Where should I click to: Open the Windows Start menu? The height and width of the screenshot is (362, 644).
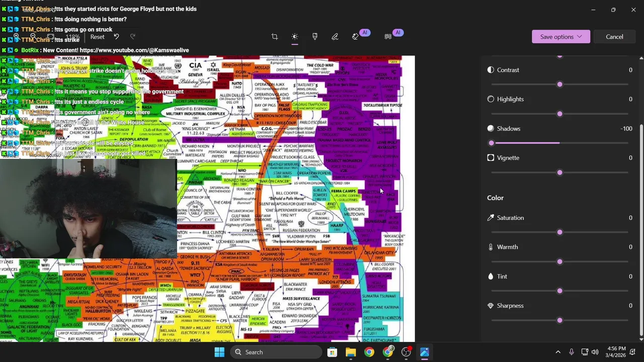(x=219, y=352)
